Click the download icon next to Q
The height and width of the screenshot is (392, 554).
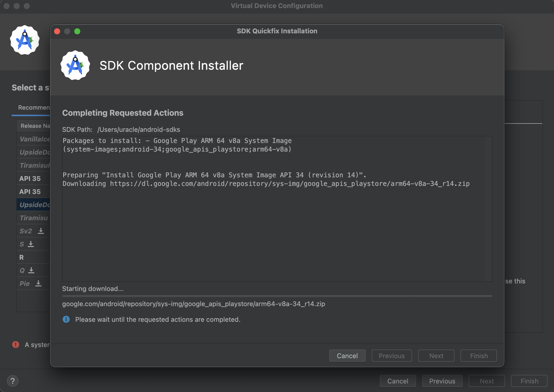31,270
